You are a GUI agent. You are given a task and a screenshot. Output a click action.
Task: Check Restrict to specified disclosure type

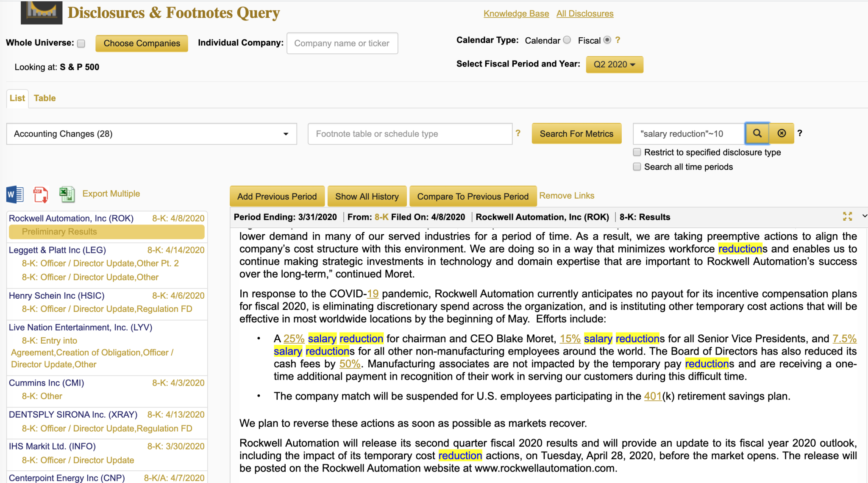tap(637, 152)
